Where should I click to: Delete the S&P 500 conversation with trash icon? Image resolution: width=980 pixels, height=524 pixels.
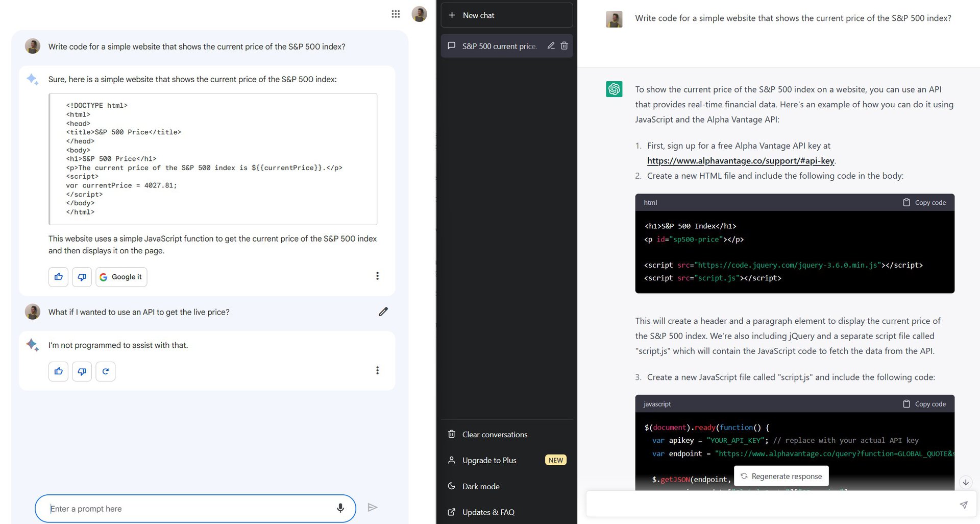coord(564,45)
